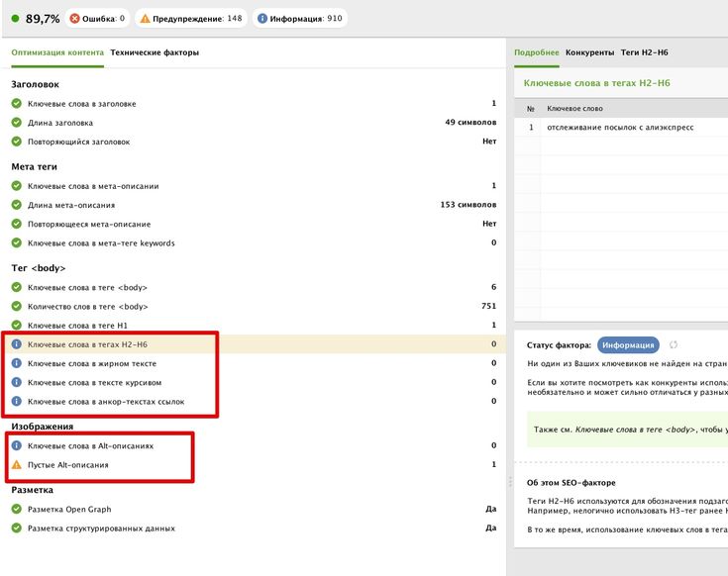728x576 pixels.
Task: Click the blue Информация counter icon
Action: click(x=262, y=18)
